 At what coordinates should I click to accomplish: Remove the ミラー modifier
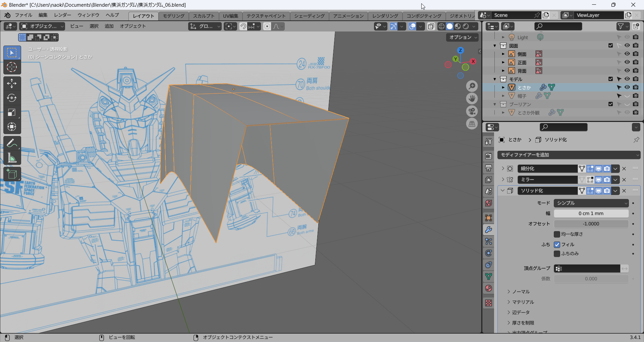624,180
